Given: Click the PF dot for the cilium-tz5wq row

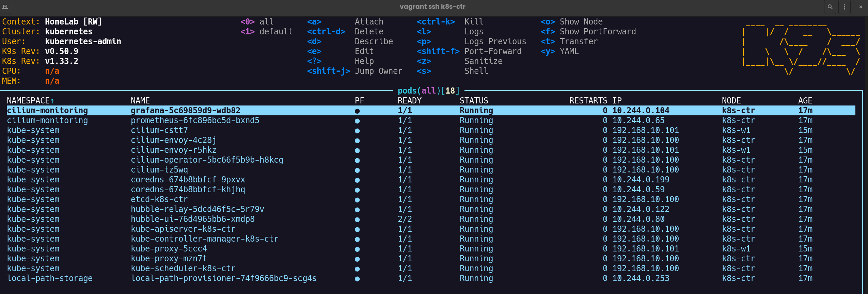Looking at the screenshot, I should [x=357, y=170].
